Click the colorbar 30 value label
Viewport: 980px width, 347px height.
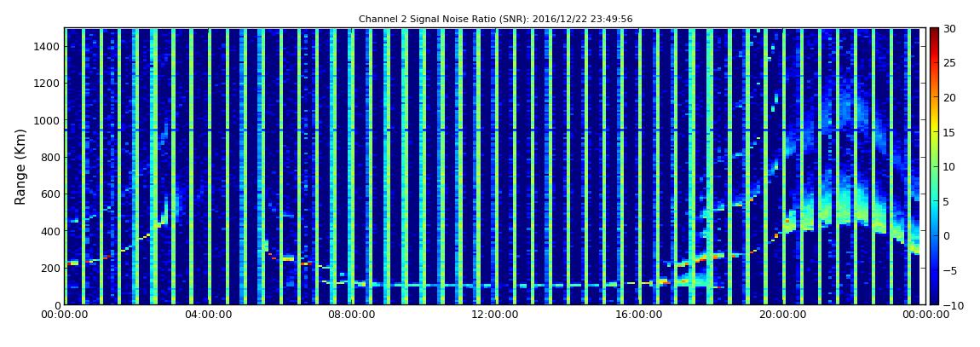coord(950,28)
